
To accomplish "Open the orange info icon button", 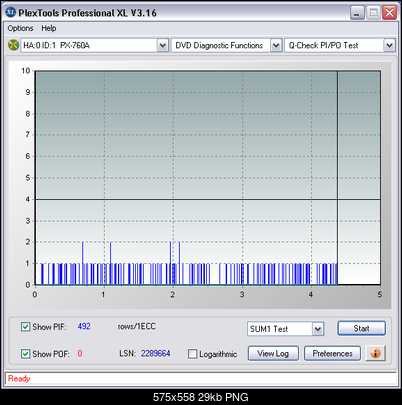I will [x=375, y=353].
